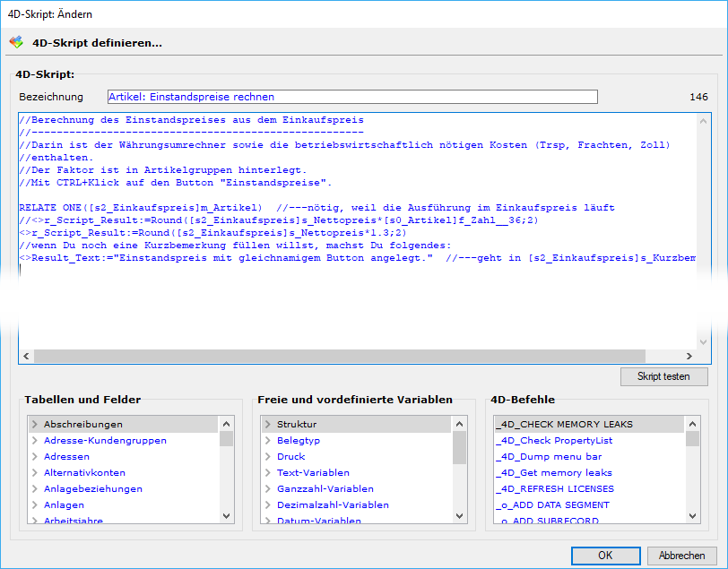Click the 4D-Skript definieren icon
Image resolution: width=728 pixels, height=569 pixels.
tap(16, 42)
